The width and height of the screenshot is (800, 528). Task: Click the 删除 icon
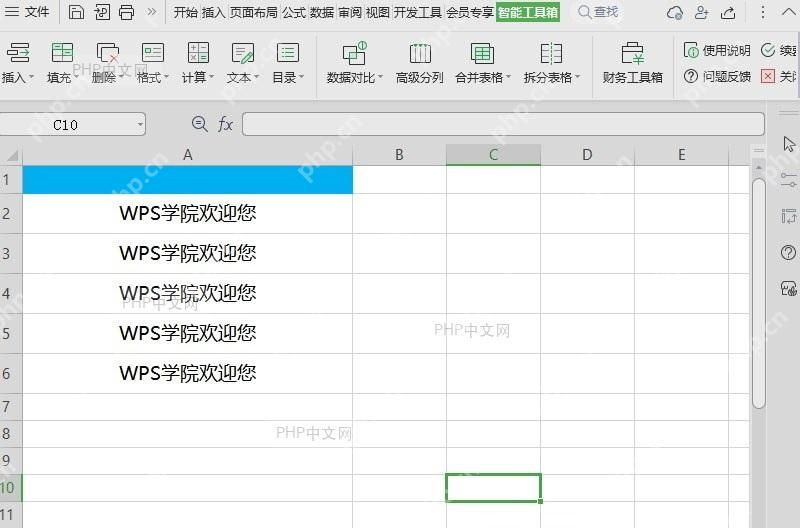108,53
